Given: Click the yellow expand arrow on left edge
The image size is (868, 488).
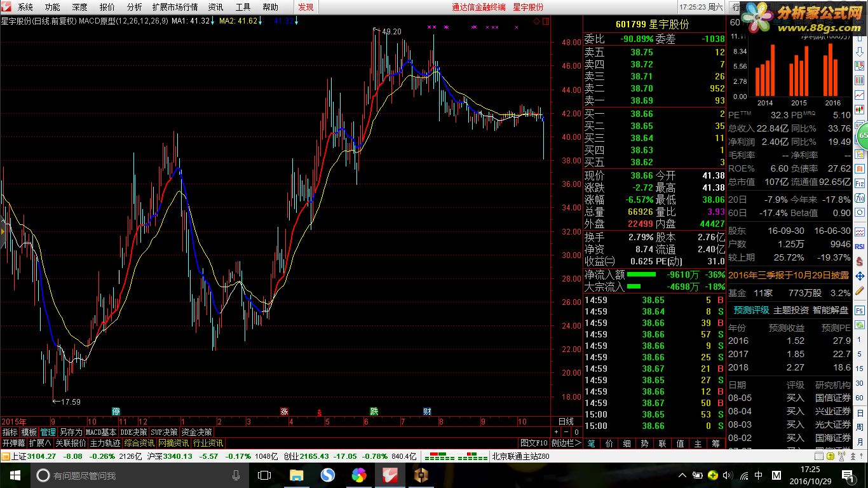Looking at the screenshot, I should click(3, 232).
